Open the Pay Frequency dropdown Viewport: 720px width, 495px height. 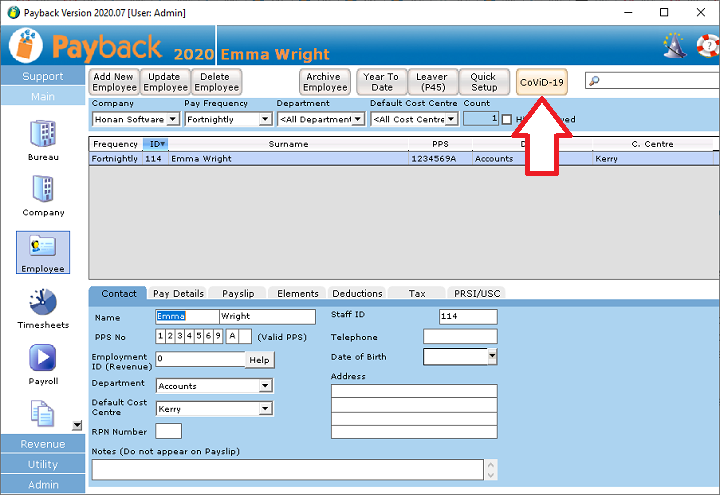point(265,120)
